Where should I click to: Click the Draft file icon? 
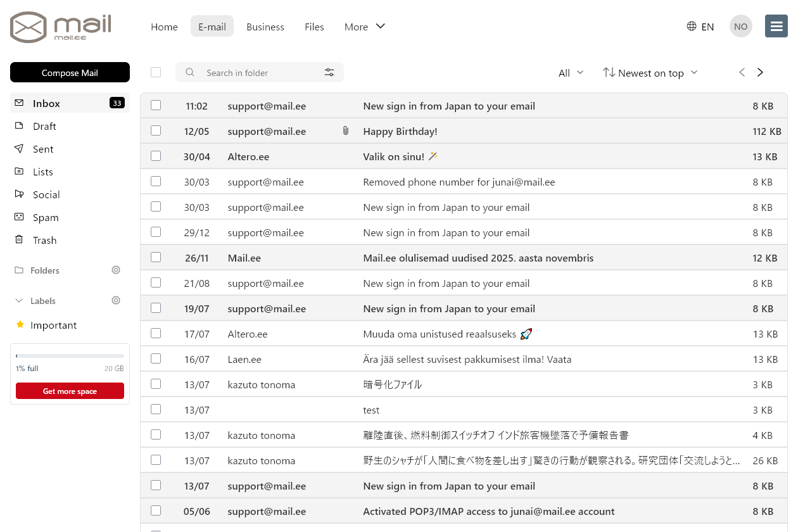(19, 125)
